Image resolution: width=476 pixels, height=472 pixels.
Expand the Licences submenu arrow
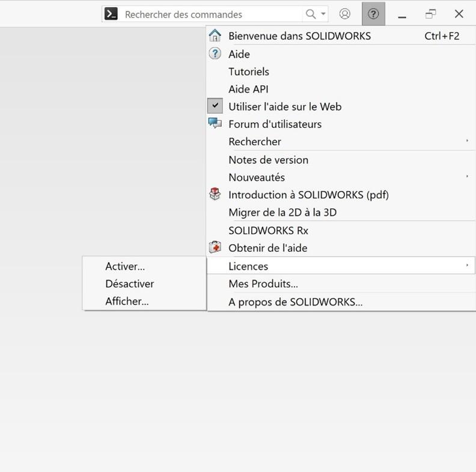pos(467,265)
